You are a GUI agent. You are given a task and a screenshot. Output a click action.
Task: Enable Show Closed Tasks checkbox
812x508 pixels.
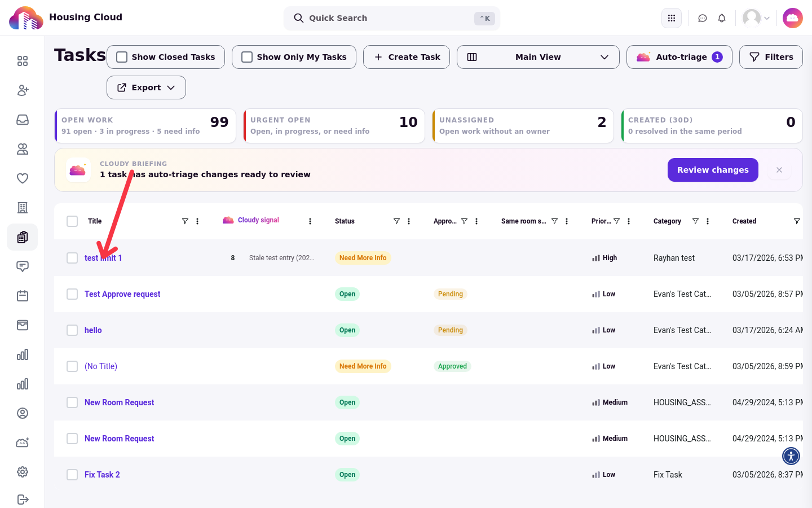122,57
